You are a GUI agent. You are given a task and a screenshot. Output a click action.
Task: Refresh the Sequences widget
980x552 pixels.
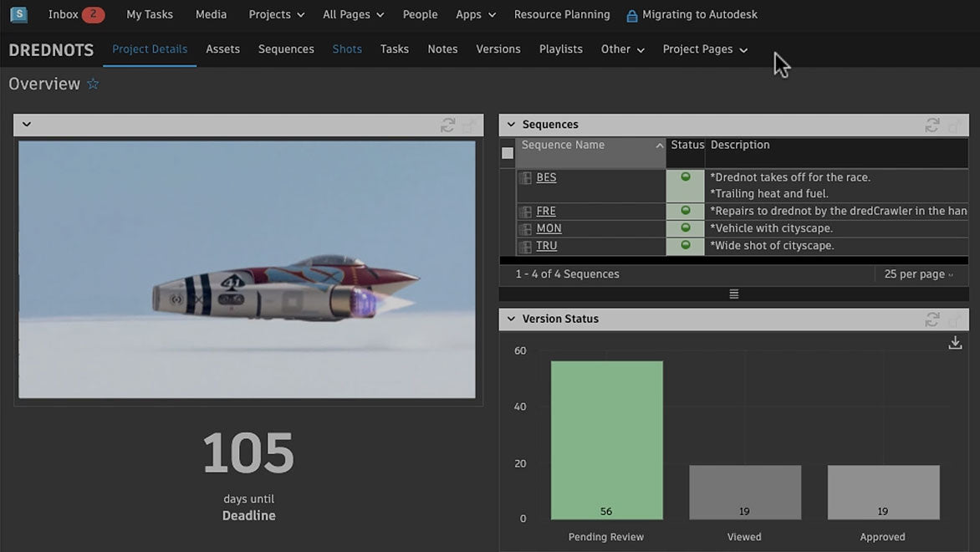tap(932, 125)
